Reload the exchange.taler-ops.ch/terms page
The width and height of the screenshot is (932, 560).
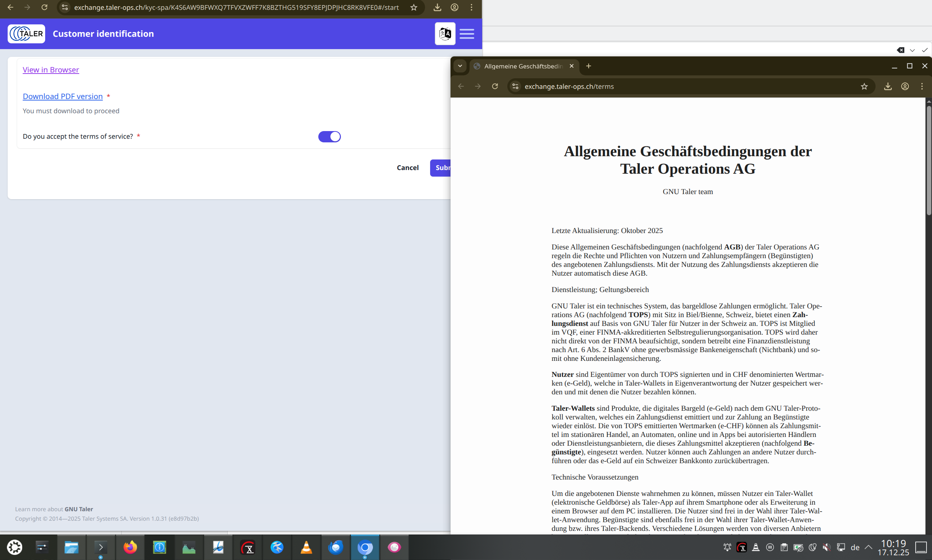click(x=495, y=86)
